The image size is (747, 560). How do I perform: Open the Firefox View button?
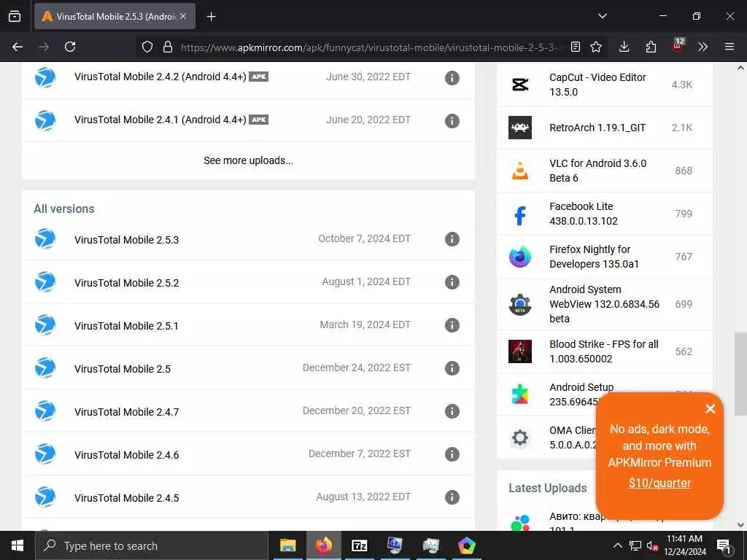(15, 16)
